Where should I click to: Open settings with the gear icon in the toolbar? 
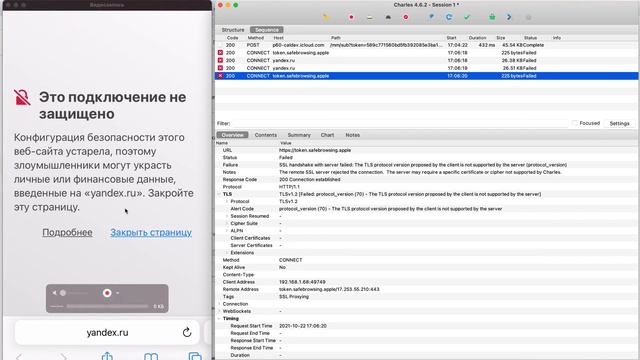click(x=528, y=18)
